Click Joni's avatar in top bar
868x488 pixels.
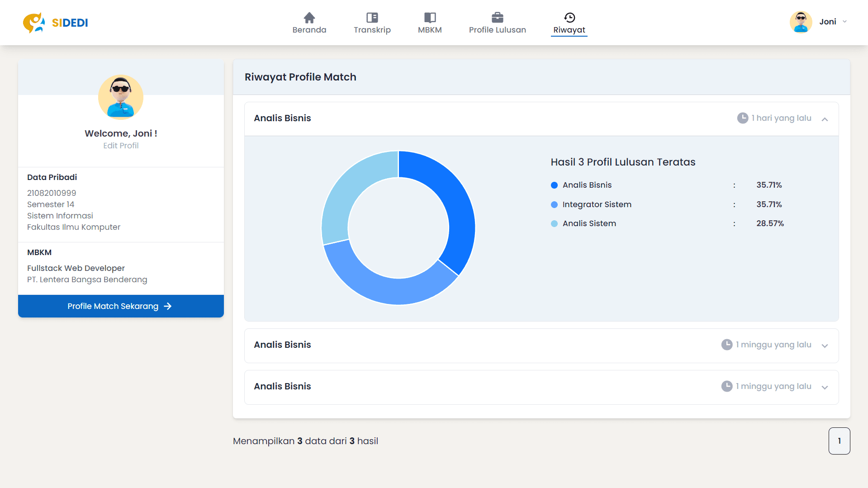(801, 22)
